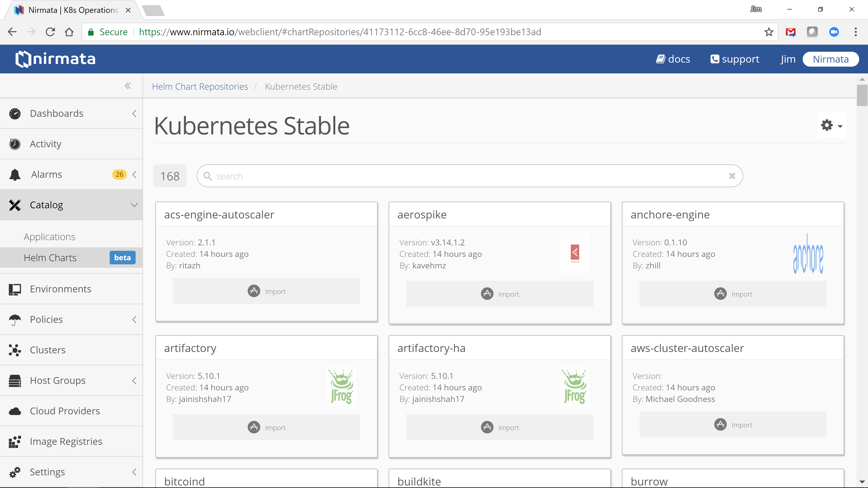Open the Environments section

pyautogui.click(x=71, y=289)
